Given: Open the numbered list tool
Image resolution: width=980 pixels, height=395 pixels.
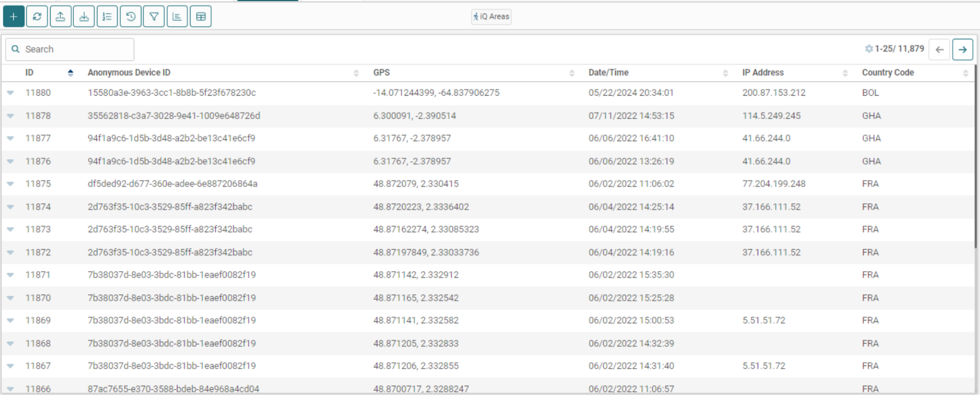Looking at the screenshot, I should [107, 17].
